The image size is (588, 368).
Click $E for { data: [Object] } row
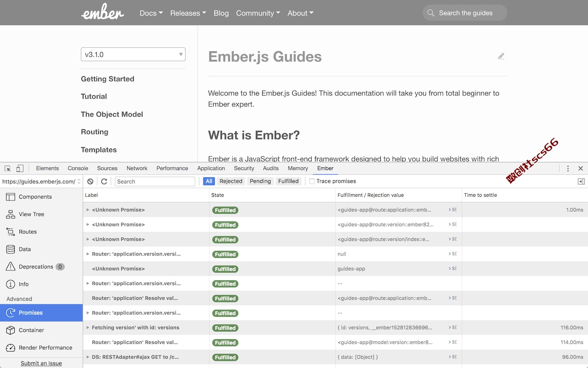coord(453,357)
